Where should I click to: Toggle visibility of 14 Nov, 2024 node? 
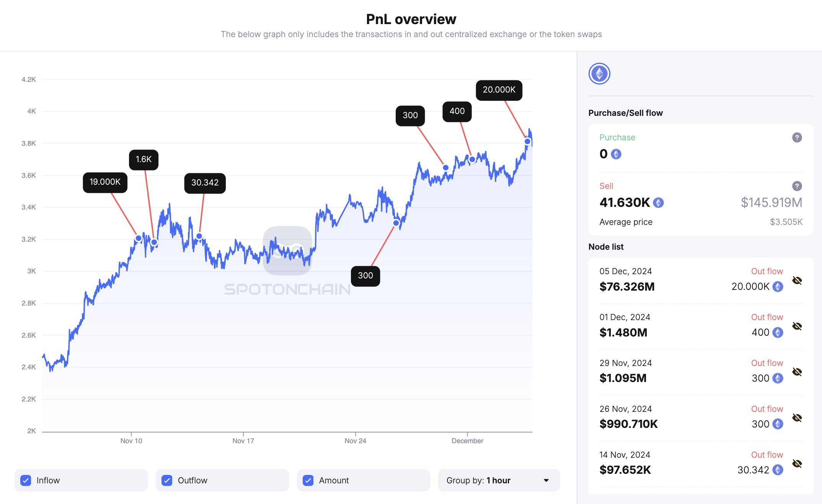click(x=797, y=463)
